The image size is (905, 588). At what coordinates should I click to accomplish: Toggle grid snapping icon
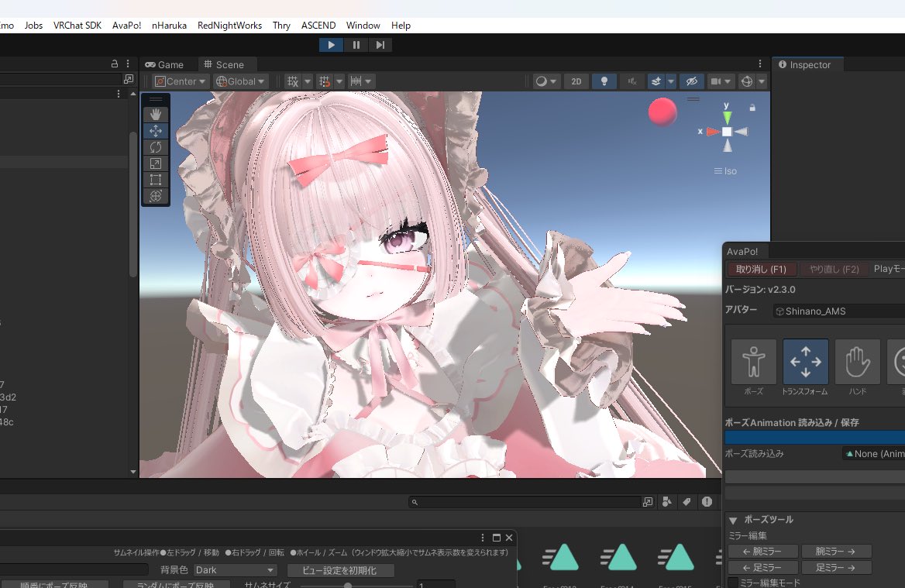(325, 81)
